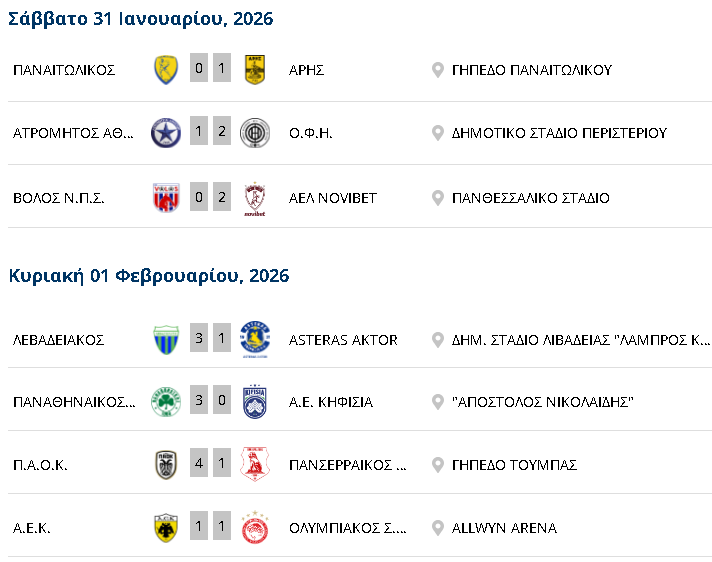The image size is (712, 562).
Task: Open the ASTERAS AKTOR team link
Action: pyautogui.click(x=343, y=340)
